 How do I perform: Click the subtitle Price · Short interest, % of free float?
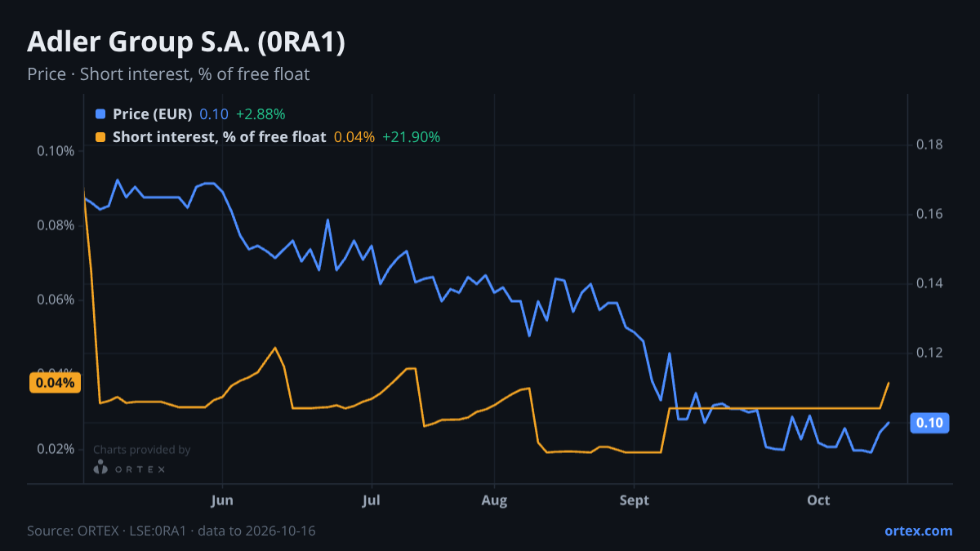[168, 74]
